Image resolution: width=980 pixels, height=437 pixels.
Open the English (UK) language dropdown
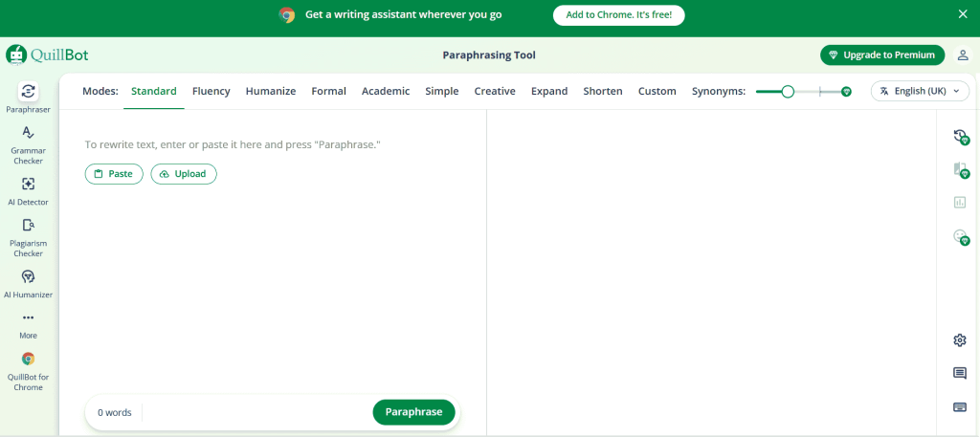pos(920,91)
